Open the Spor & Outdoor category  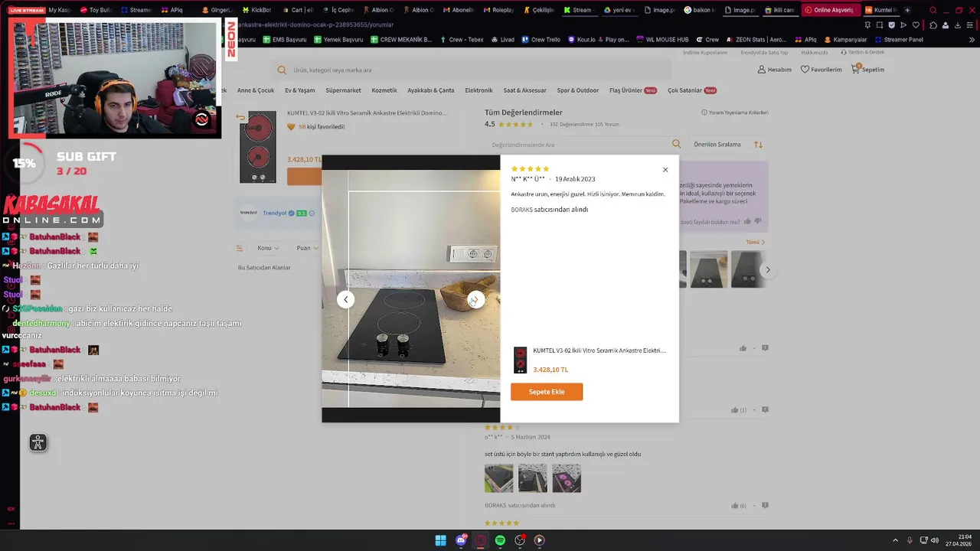pyautogui.click(x=578, y=90)
